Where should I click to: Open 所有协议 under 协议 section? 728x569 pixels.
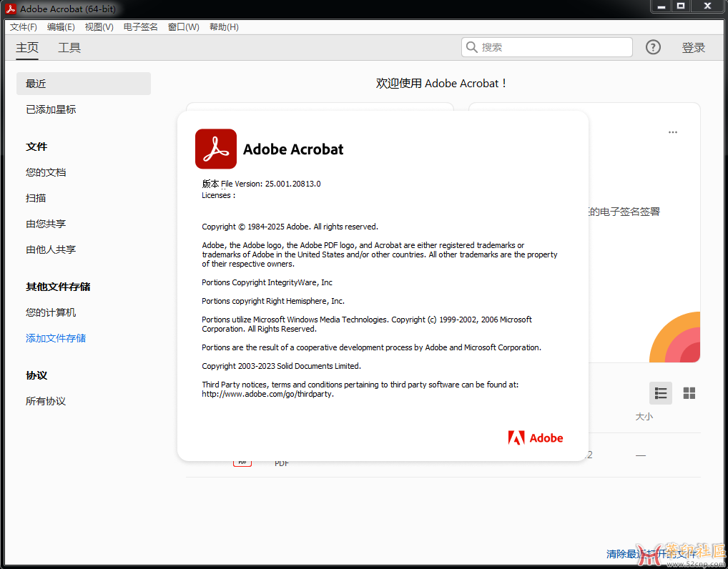click(46, 401)
